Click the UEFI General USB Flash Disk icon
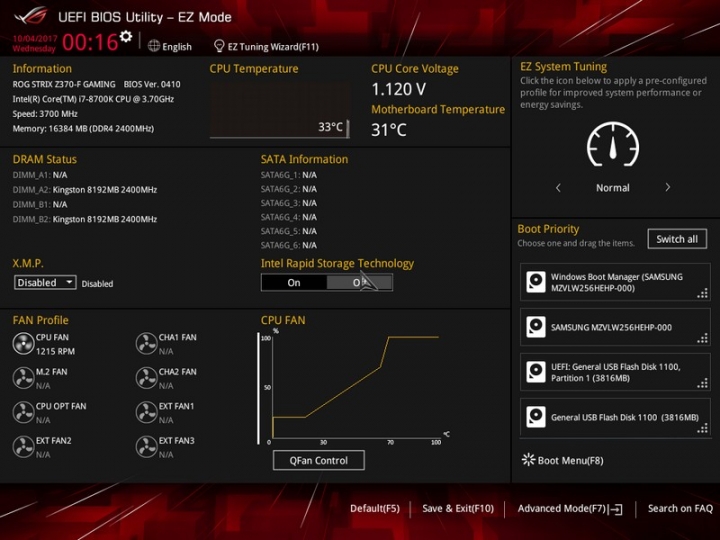The width and height of the screenshot is (720, 540). click(536, 372)
